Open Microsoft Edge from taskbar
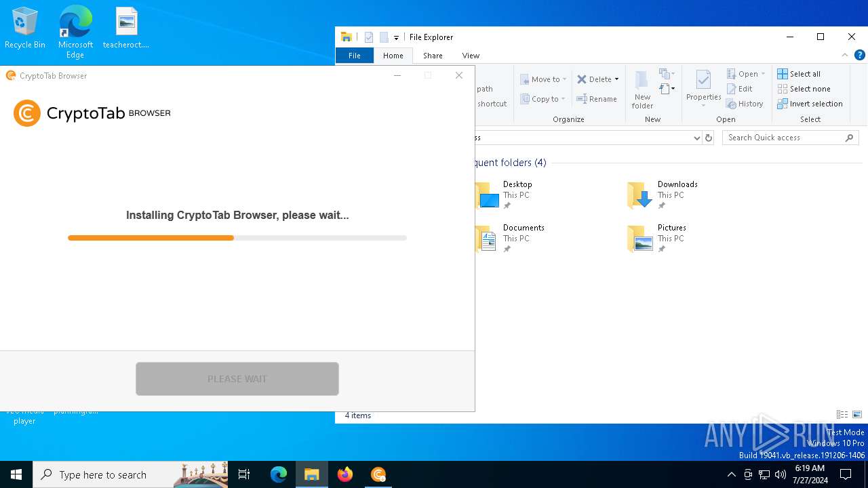 coord(279,474)
